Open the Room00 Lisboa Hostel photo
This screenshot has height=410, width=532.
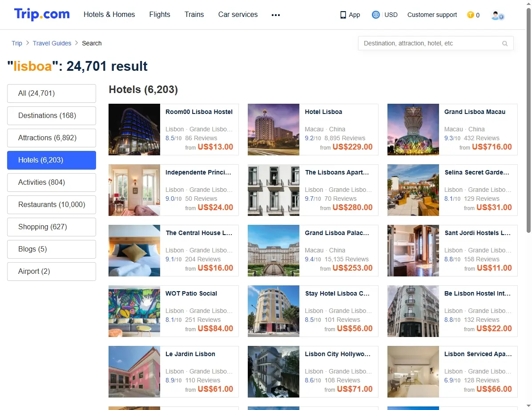tap(134, 130)
